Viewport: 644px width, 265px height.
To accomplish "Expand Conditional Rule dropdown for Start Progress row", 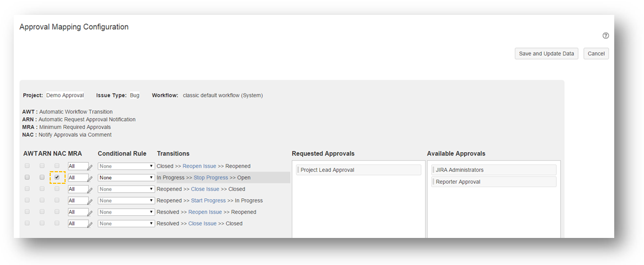I will tap(126, 201).
